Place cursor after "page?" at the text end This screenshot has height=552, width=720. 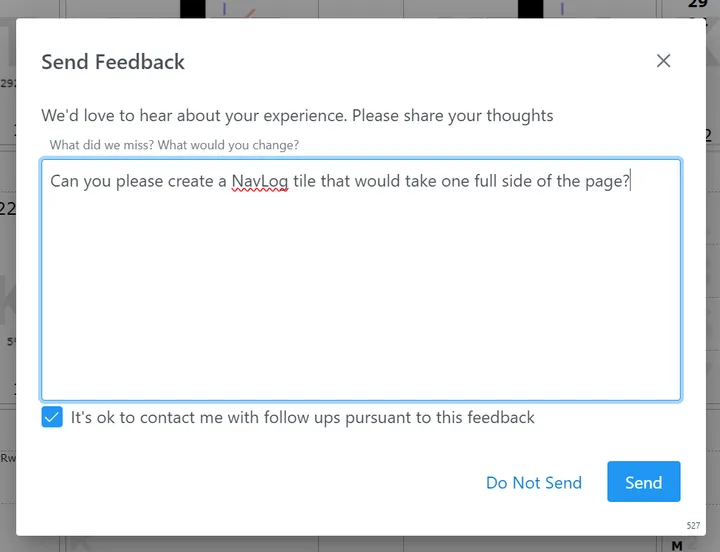click(631, 181)
